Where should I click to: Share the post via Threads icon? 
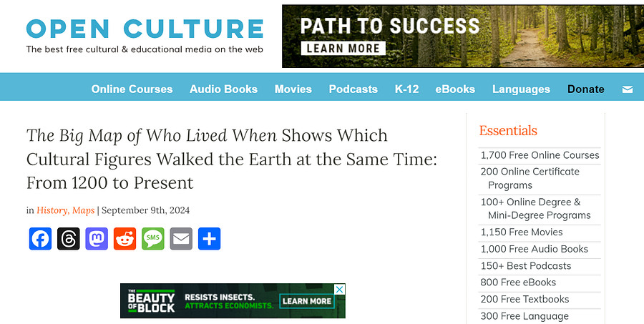coord(69,239)
